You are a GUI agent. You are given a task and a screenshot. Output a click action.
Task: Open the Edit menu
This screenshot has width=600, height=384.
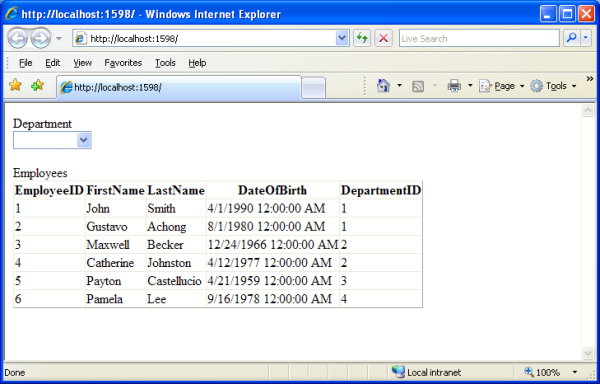coord(52,63)
